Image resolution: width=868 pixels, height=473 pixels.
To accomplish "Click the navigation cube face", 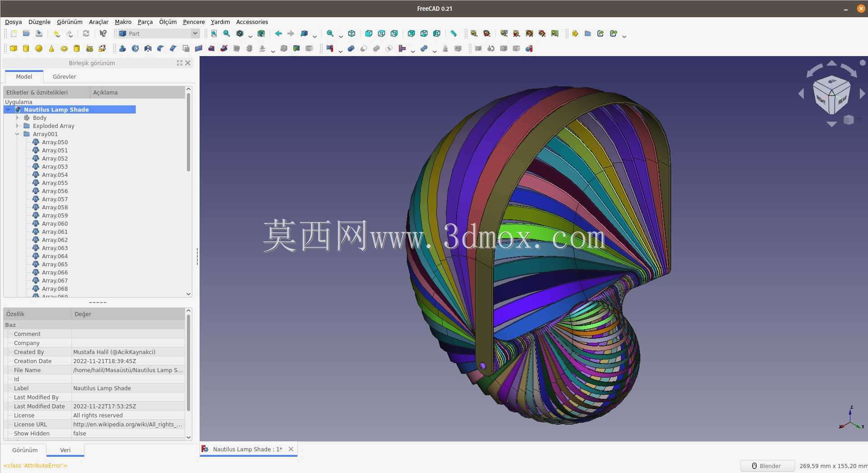I will pos(831,95).
